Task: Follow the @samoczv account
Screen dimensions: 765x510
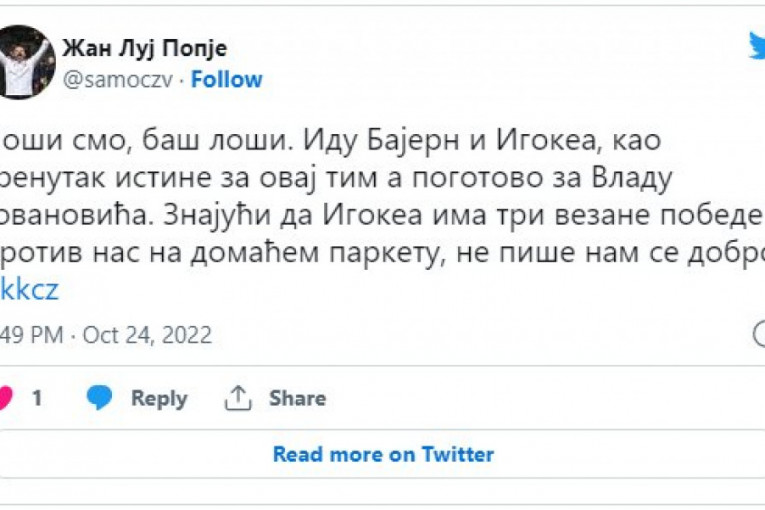Action: point(226,80)
